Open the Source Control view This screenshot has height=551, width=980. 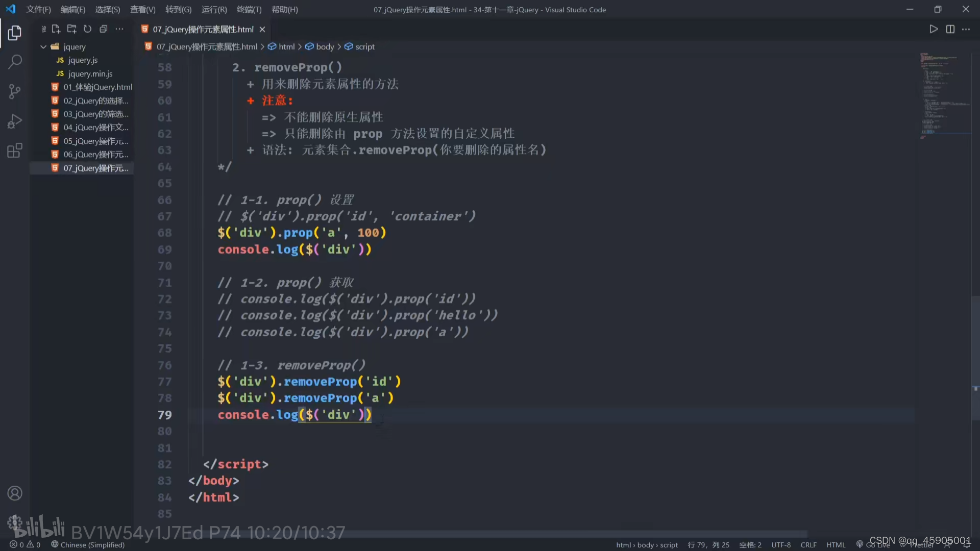pyautogui.click(x=15, y=92)
